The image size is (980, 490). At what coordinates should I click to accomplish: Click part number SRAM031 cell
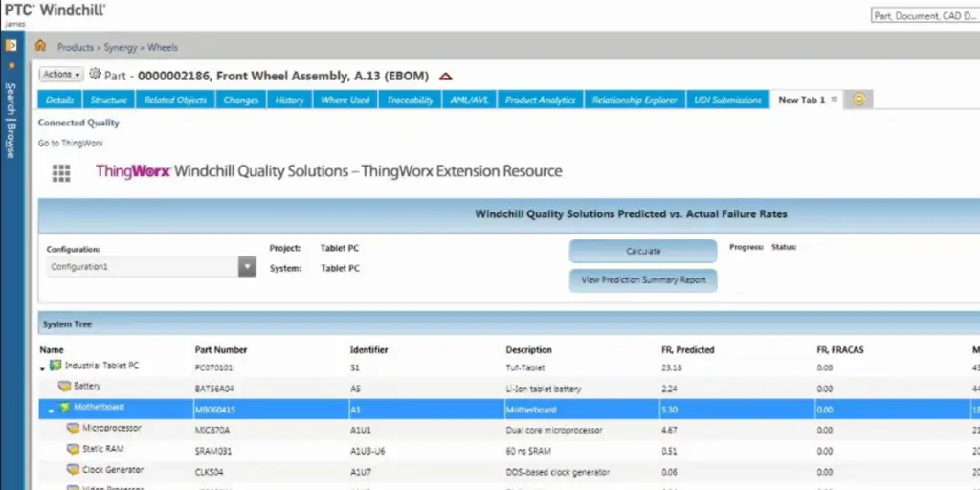[x=213, y=451]
